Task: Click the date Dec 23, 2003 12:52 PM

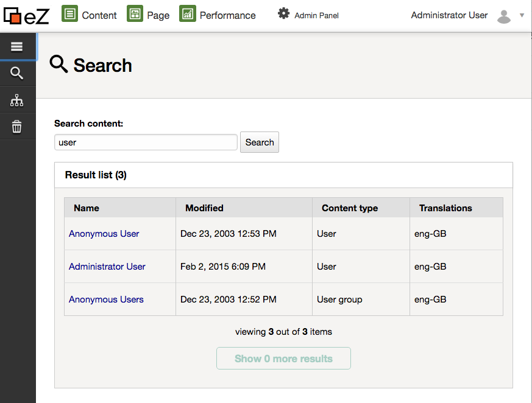Action: [x=229, y=300]
